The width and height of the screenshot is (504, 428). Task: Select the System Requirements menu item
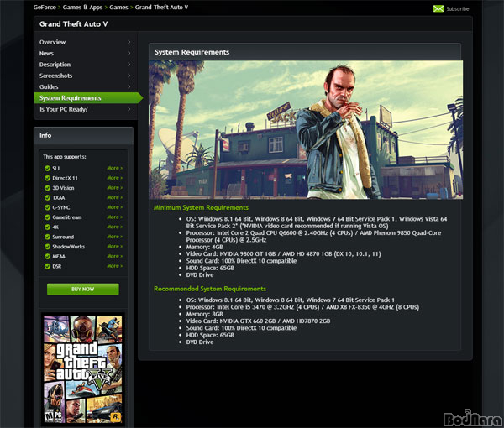(88, 98)
